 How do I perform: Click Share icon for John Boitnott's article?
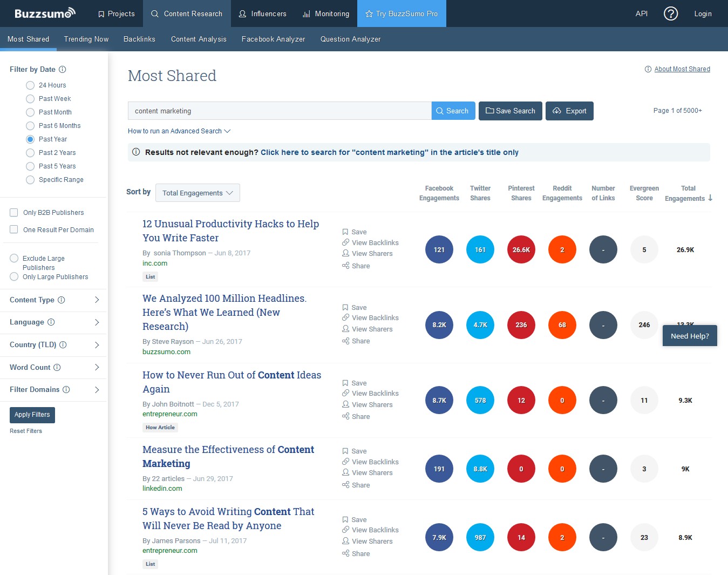point(345,416)
